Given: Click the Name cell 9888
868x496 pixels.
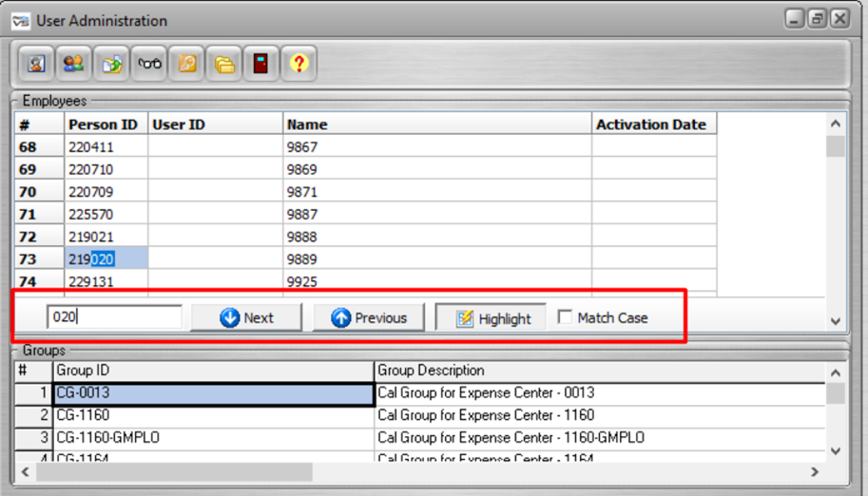Looking at the screenshot, I should [x=437, y=237].
